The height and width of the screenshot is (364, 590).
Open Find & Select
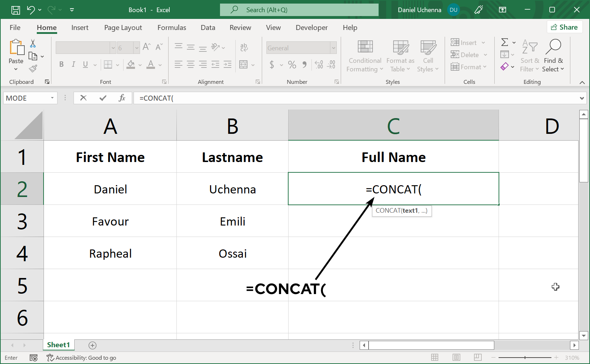click(553, 56)
